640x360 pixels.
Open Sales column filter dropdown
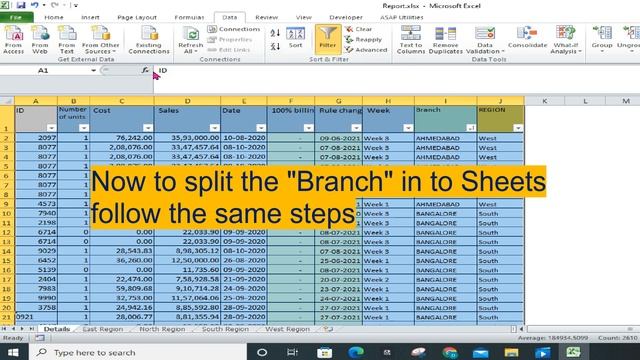(x=214, y=128)
